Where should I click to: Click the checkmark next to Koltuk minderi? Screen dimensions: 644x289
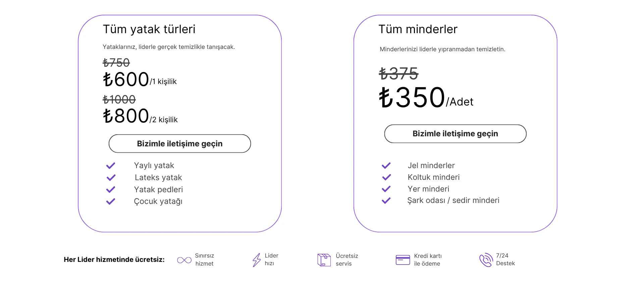point(386,177)
